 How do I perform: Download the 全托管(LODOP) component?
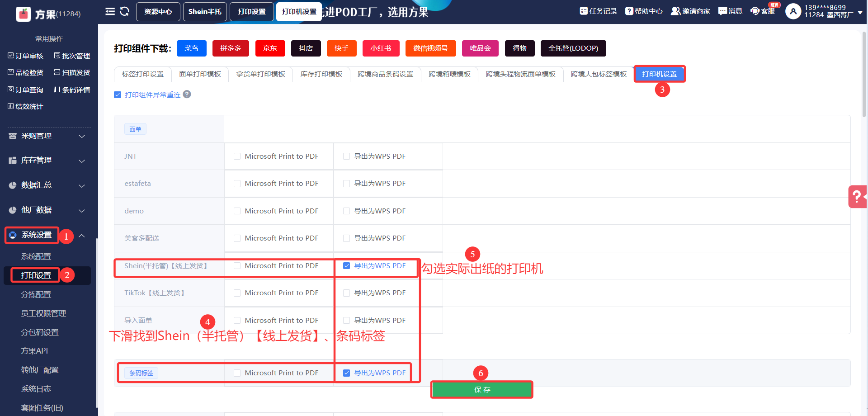click(573, 48)
